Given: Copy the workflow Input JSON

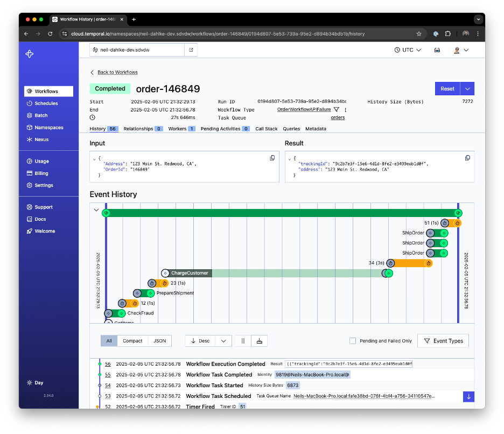Looking at the screenshot, I should click(272, 158).
